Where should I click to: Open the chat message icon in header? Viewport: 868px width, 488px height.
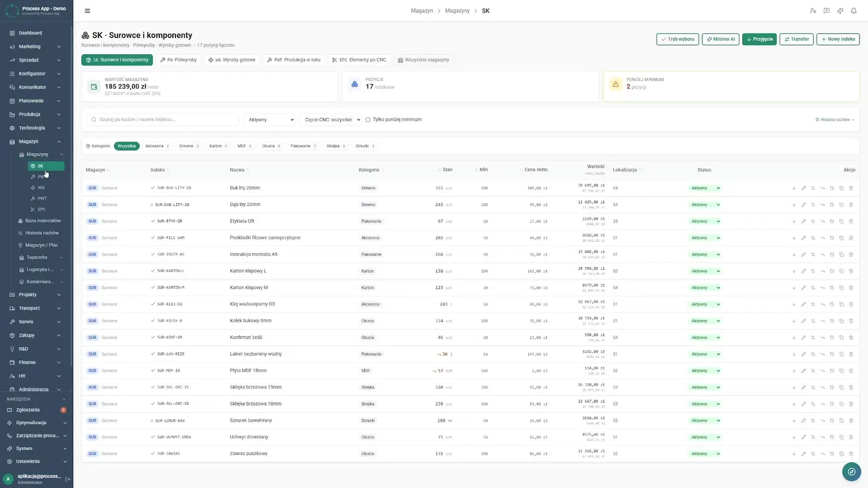point(826,11)
